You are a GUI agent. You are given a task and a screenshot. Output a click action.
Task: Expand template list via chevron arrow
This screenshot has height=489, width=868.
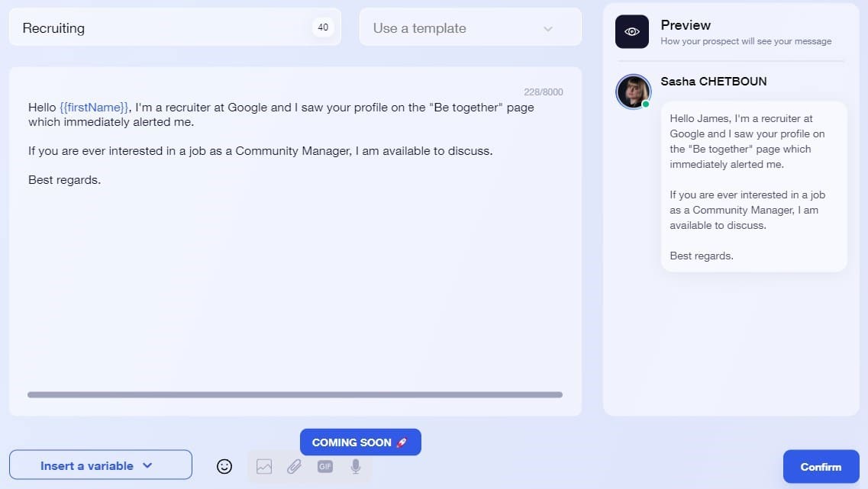click(x=548, y=29)
